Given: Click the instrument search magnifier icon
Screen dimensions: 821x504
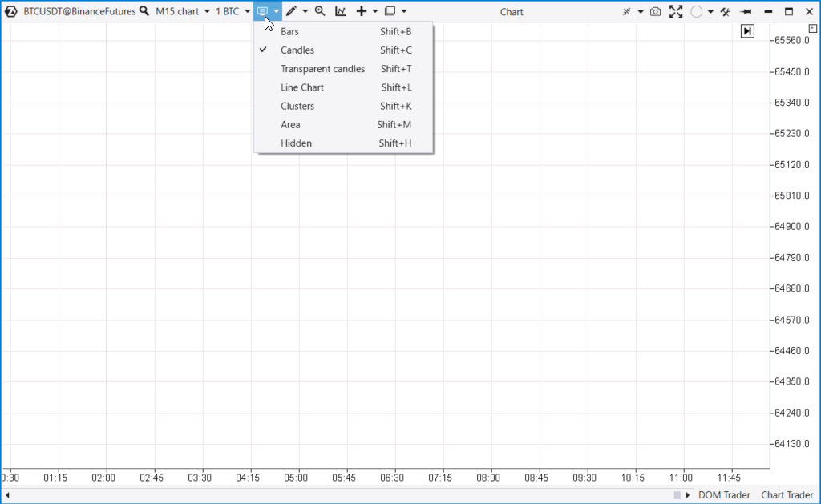Looking at the screenshot, I should click(144, 11).
